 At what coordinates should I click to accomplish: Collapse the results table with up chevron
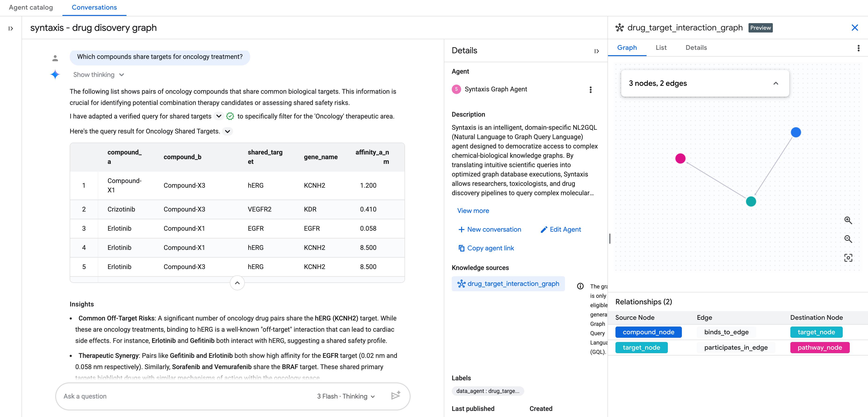(x=237, y=283)
